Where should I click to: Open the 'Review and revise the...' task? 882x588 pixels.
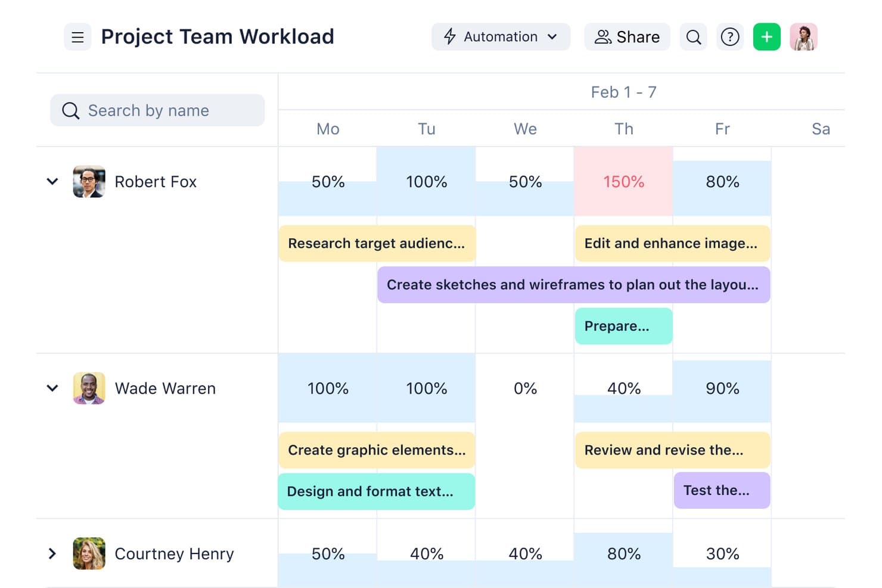click(x=672, y=450)
